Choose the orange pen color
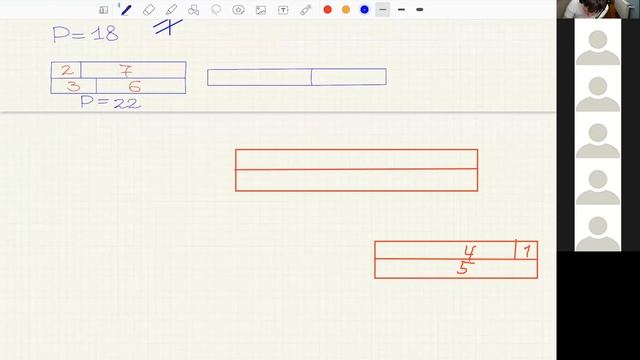 (x=346, y=9)
